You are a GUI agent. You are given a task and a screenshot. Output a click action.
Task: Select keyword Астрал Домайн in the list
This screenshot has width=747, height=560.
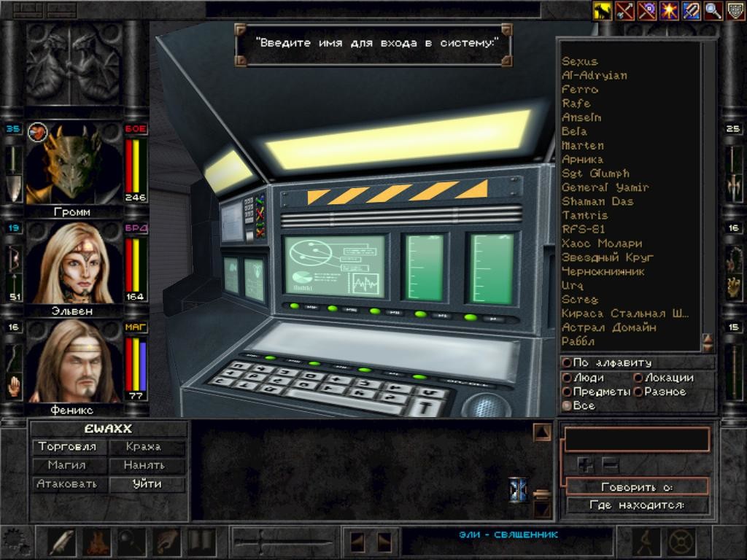[609, 327]
